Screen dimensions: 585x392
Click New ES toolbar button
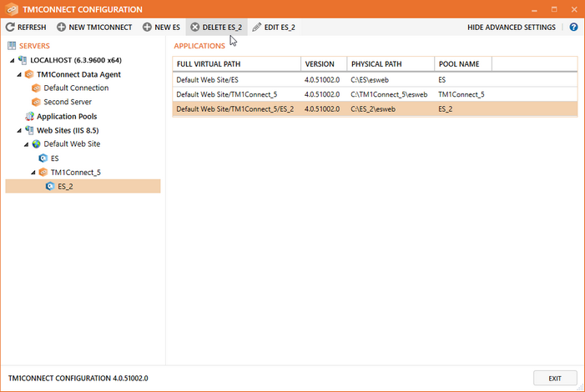tap(161, 28)
